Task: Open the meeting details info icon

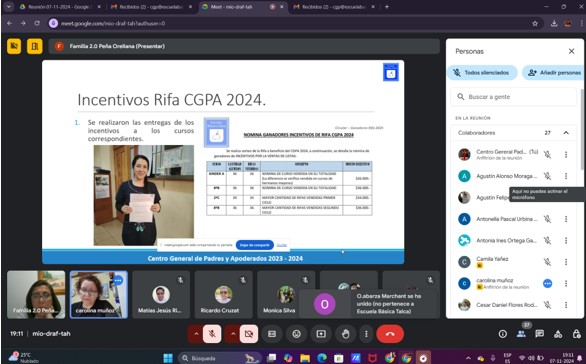Action: [x=503, y=334]
